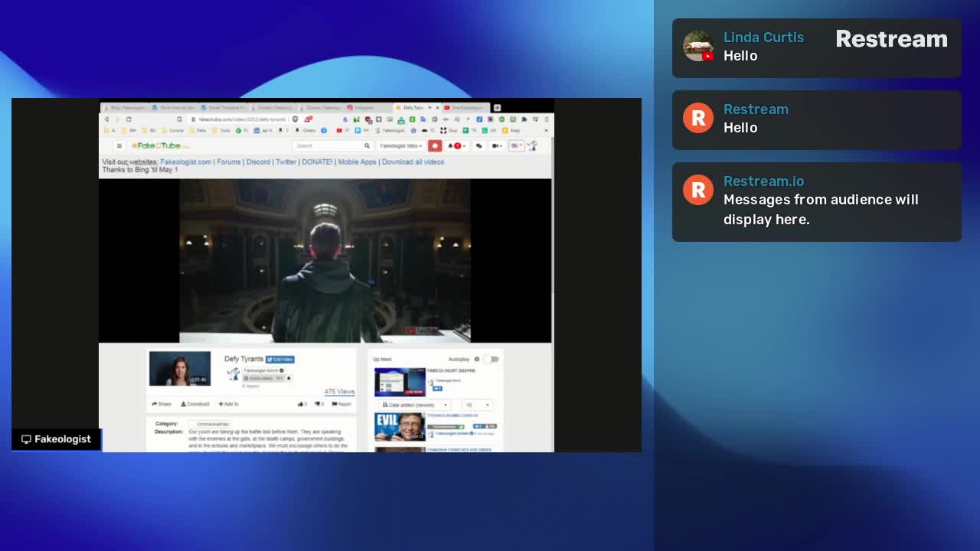Click the Defy Tyrants preview thumbnail

(x=180, y=368)
